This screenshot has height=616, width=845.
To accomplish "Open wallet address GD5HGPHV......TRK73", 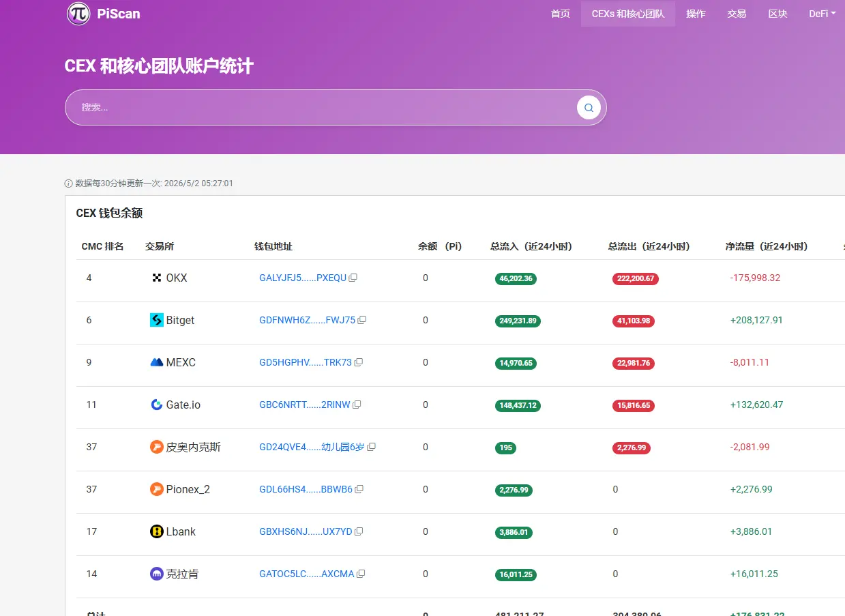I will click(x=306, y=363).
